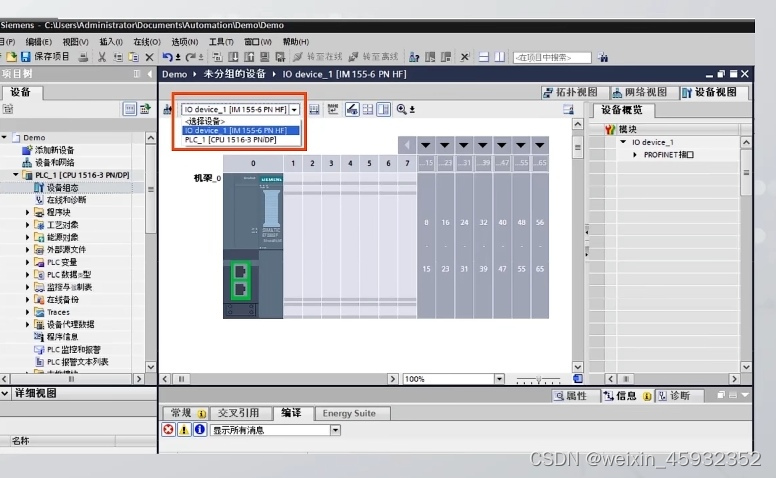Image resolution: width=776 pixels, height=478 pixels.
Task: Click the project tree horizontal scrollbar
Action: coord(71,379)
